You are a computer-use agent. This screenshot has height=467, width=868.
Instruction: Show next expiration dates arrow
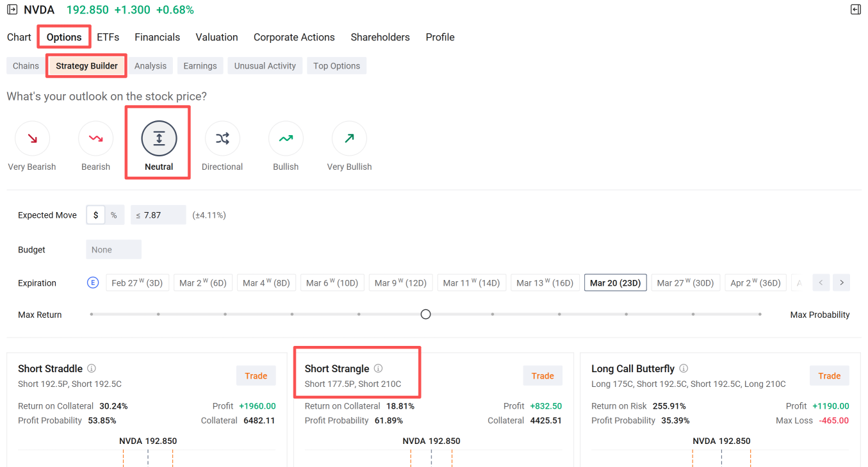[x=842, y=283]
